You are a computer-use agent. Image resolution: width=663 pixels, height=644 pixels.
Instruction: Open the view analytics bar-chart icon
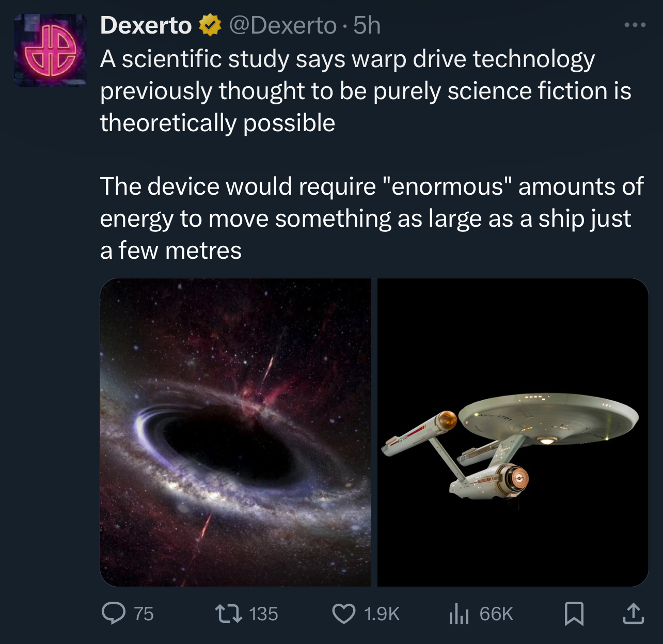click(459, 613)
